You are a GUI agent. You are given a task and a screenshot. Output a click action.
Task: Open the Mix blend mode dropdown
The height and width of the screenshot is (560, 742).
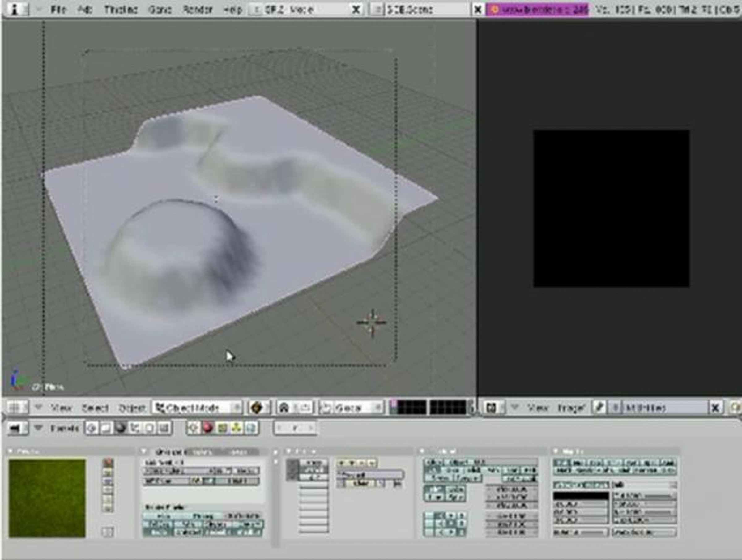(x=644, y=485)
